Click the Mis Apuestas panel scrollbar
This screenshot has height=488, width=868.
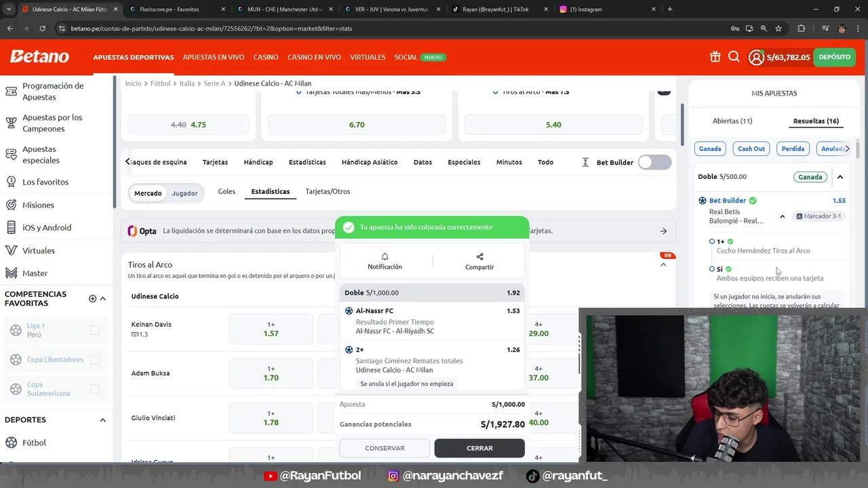tap(858, 148)
